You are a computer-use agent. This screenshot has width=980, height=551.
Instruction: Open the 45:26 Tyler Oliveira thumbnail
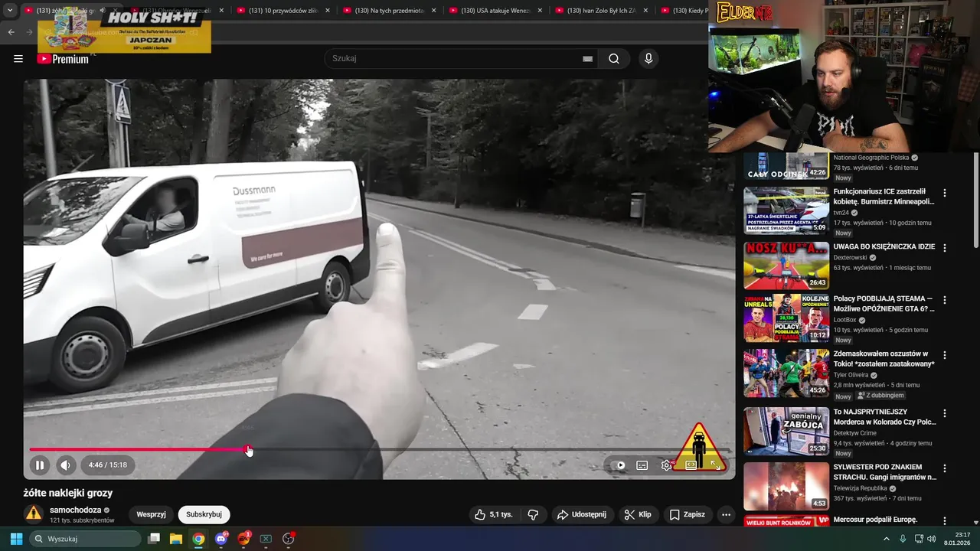pos(786,373)
